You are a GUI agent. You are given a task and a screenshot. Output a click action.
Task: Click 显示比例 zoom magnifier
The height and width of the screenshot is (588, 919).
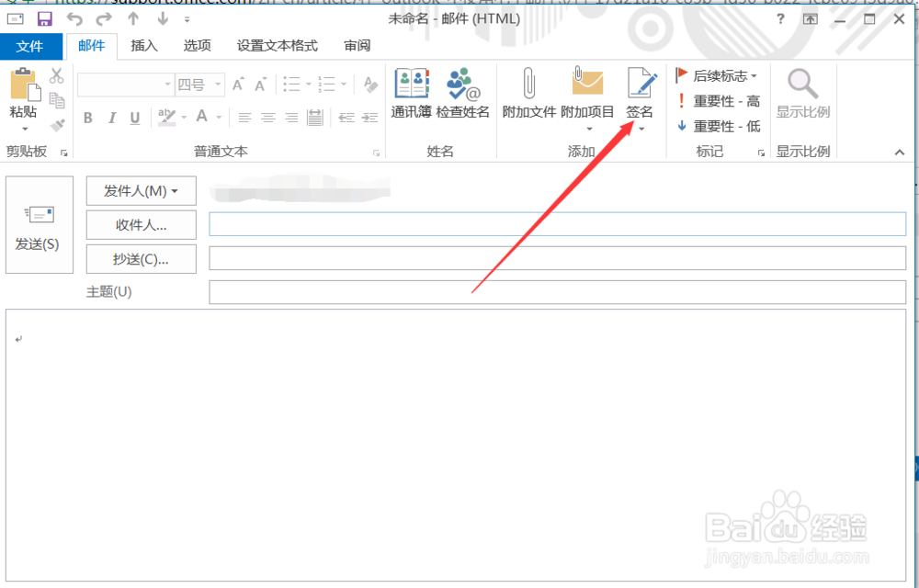803,94
